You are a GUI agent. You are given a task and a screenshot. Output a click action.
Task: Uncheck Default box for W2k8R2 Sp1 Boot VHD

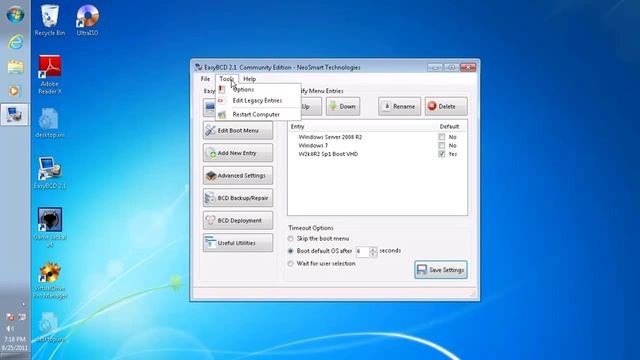point(442,154)
